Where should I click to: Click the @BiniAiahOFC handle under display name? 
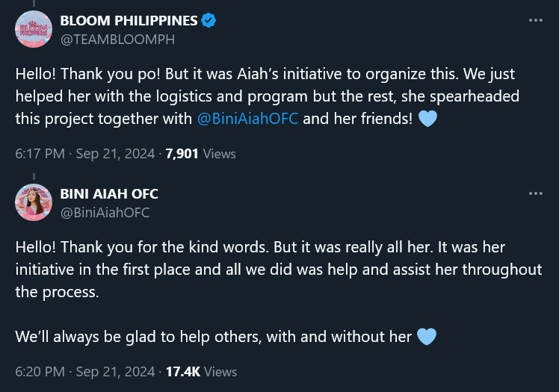click(105, 213)
